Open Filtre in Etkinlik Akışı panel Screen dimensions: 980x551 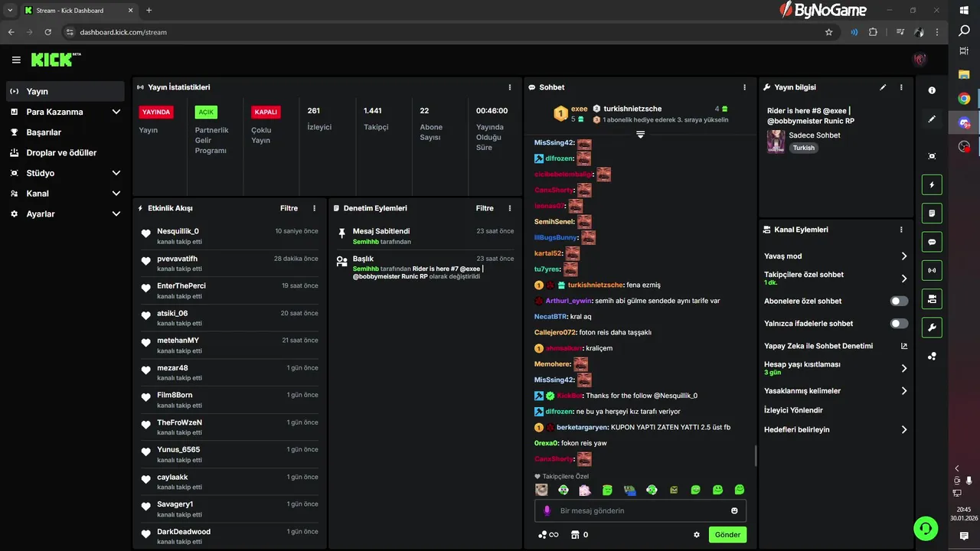[289, 208]
